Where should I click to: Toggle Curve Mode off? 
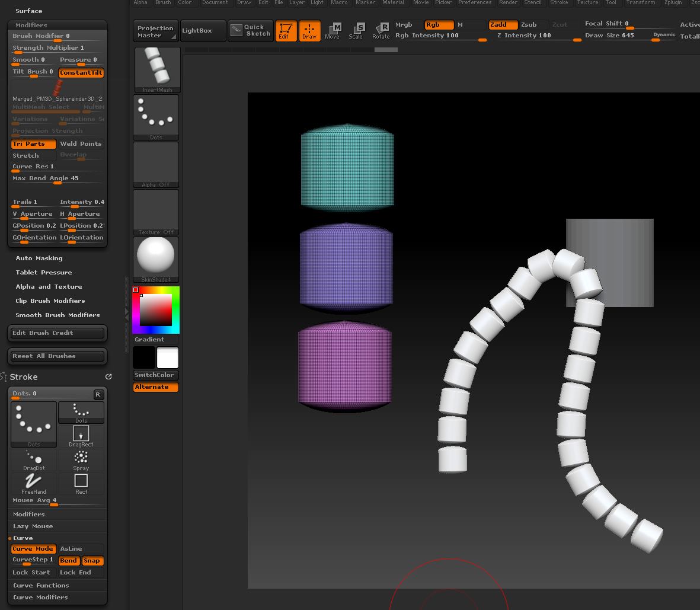33,549
